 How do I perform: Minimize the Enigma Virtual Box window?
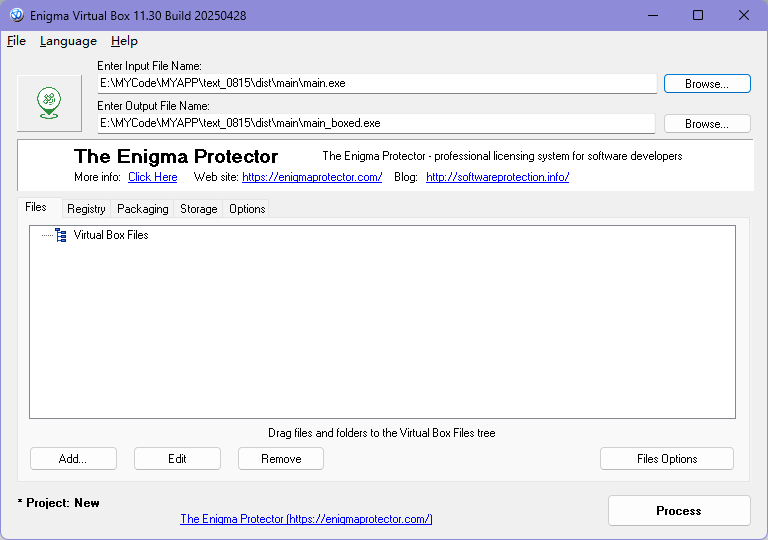coord(653,15)
